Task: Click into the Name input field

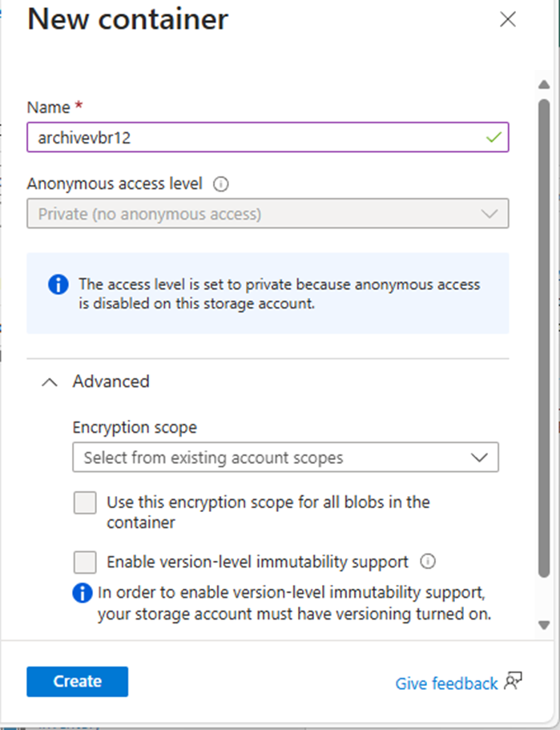Action: 268,137
